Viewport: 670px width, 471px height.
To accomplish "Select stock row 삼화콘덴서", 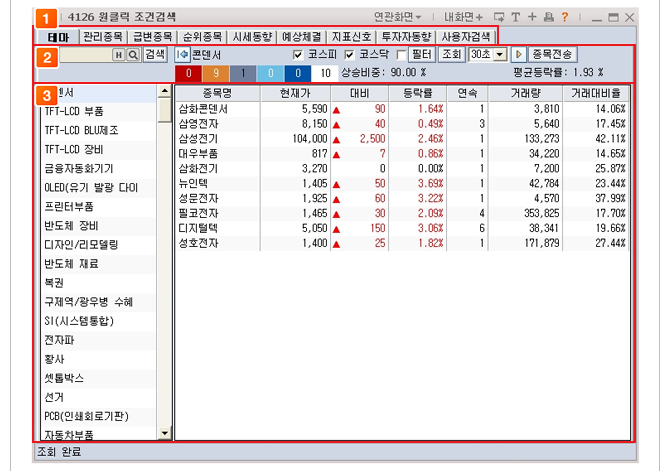I will (402, 109).
